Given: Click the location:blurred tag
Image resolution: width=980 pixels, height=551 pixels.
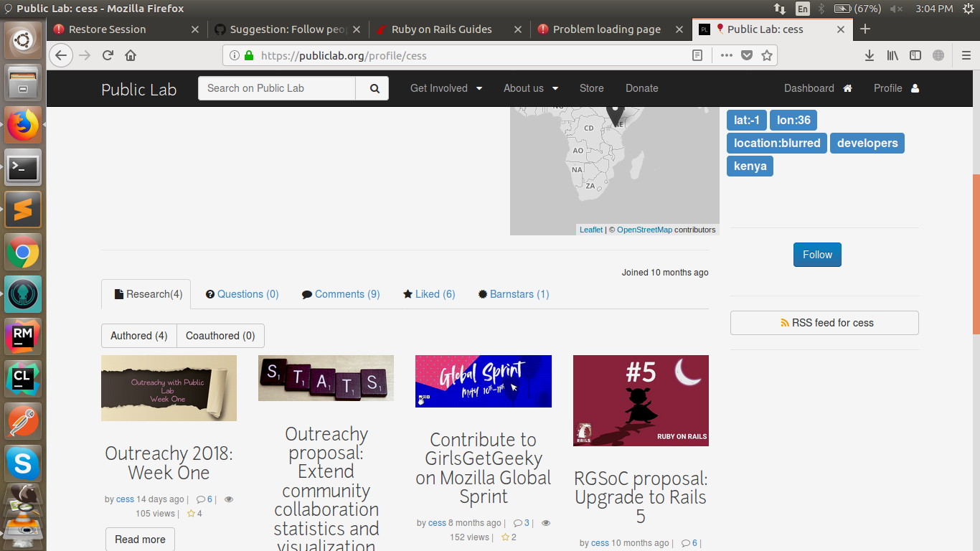Looking at the screenshot, I should point(777,143).
